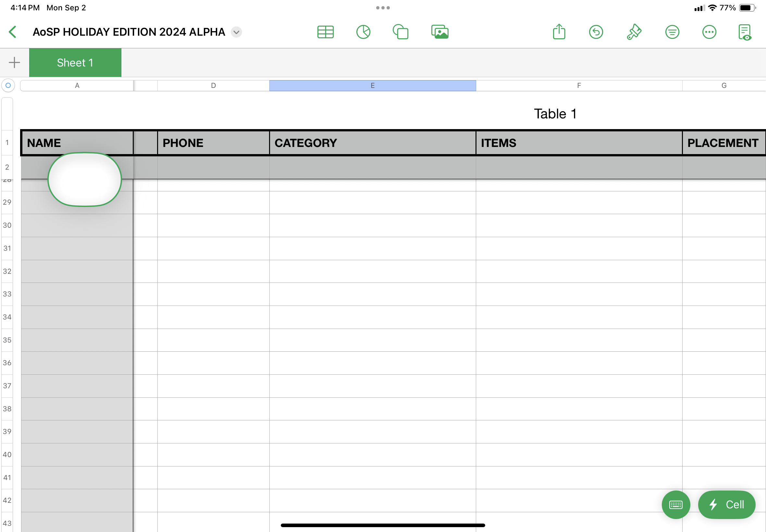Expand the document title dropdown chevron

[236, 32]
